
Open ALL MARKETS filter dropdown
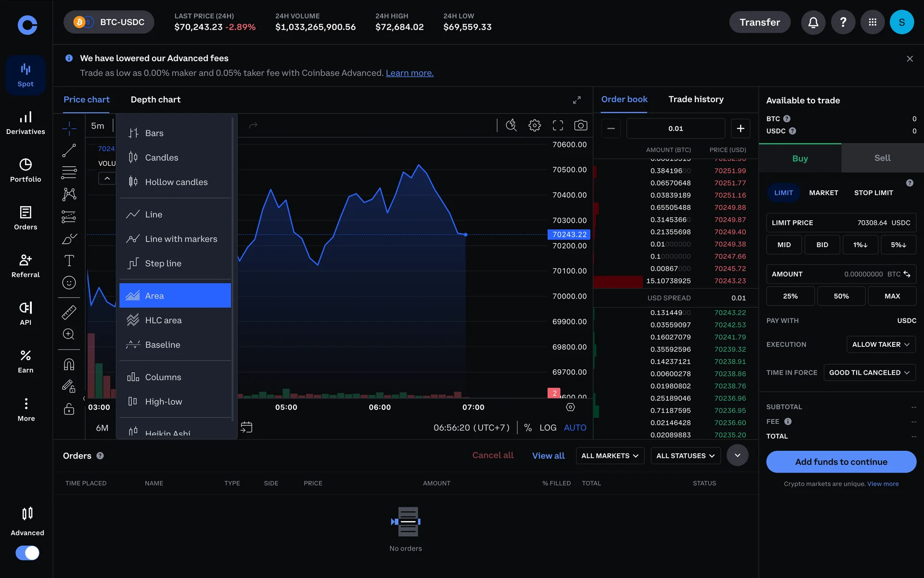click(x=609, y=456)
